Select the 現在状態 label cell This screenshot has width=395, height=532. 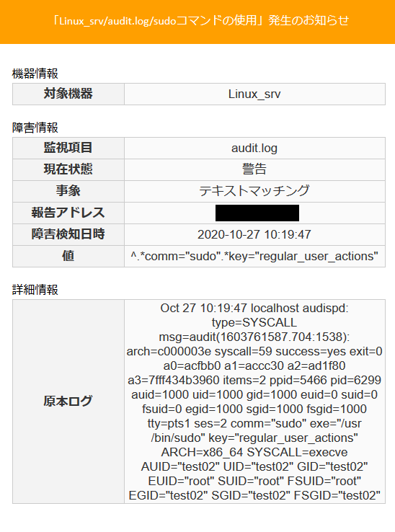68,169
